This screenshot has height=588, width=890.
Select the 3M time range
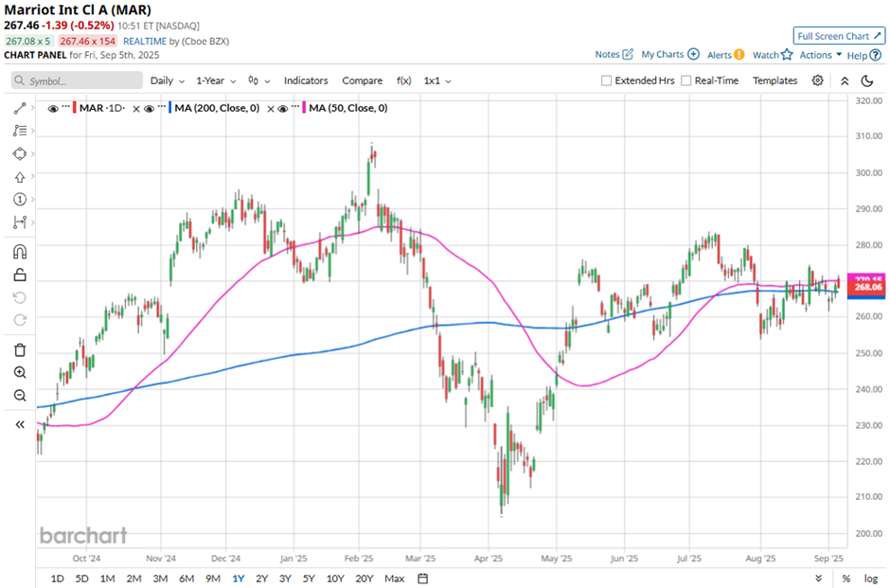click(x=160, y=579)
